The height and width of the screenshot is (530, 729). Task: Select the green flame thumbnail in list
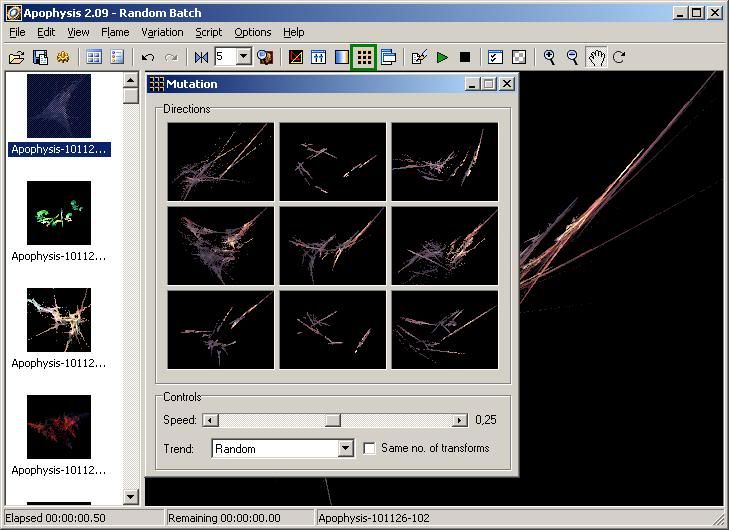(x=59, y=213)
